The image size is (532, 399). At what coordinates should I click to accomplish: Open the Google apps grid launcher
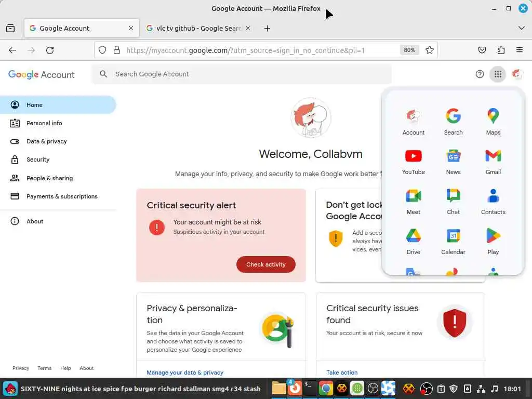[x=498, y=74]
